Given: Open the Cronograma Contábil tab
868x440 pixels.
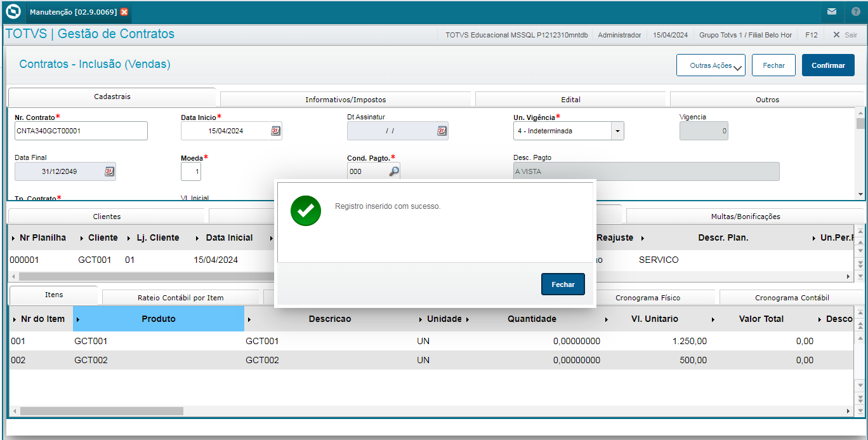Looking at the screenshot, I should [792, 298].
